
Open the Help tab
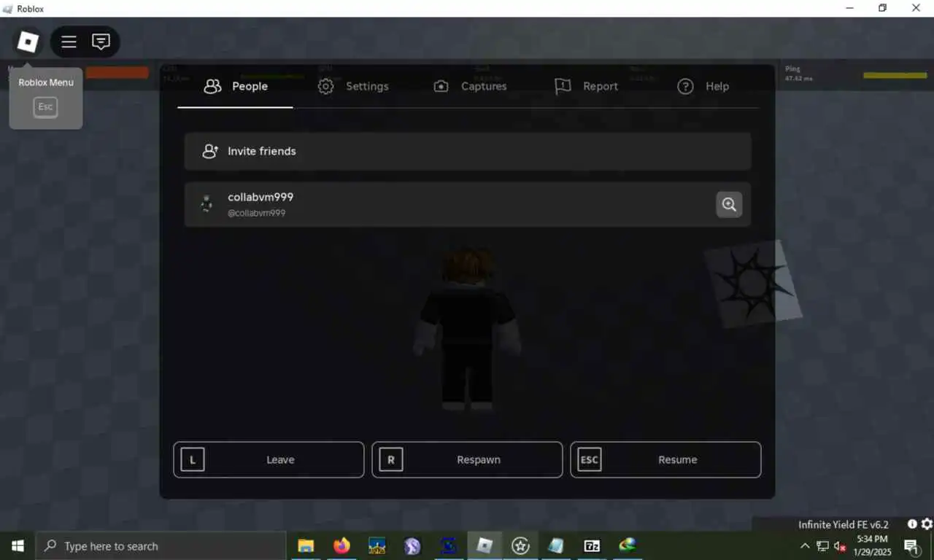point(703,86)
